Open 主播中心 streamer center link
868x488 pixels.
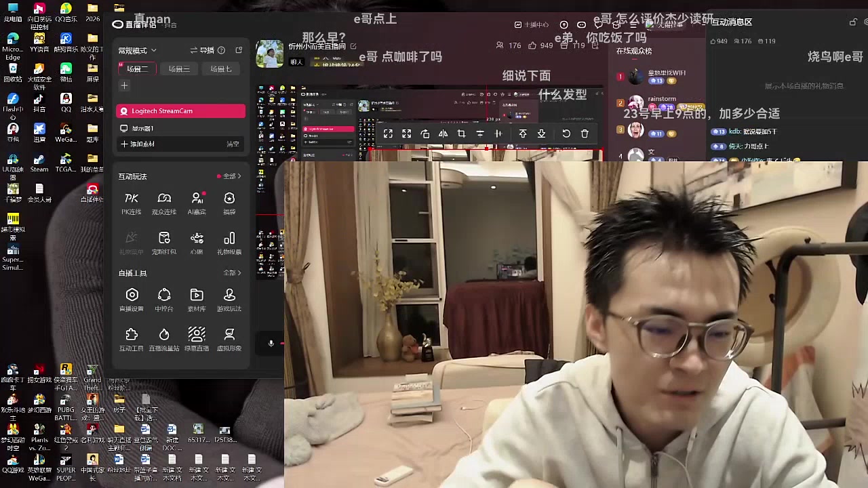[531, 24]
